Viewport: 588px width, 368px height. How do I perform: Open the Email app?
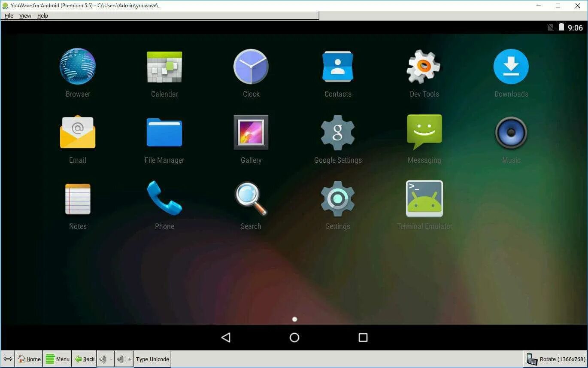(78, 132)
